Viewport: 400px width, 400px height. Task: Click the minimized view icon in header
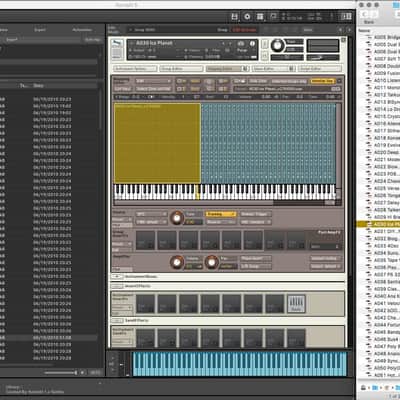(273, 16)
